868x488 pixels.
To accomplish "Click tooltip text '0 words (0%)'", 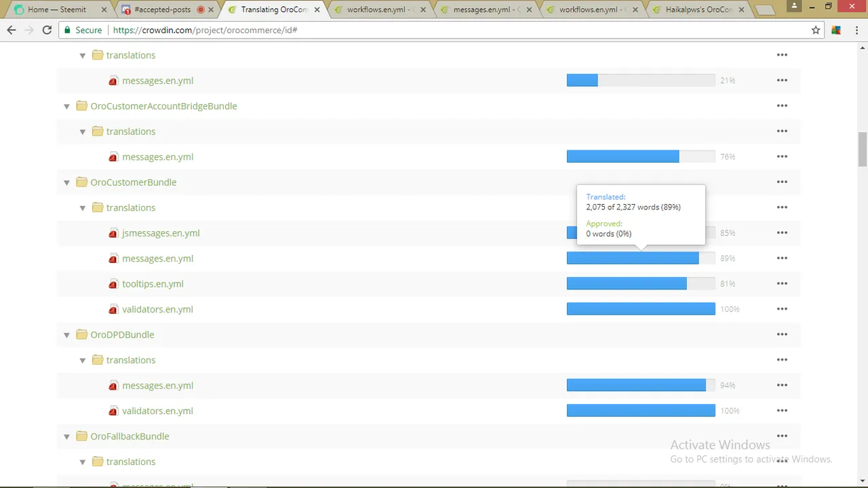I will click(x=608, y=233).
